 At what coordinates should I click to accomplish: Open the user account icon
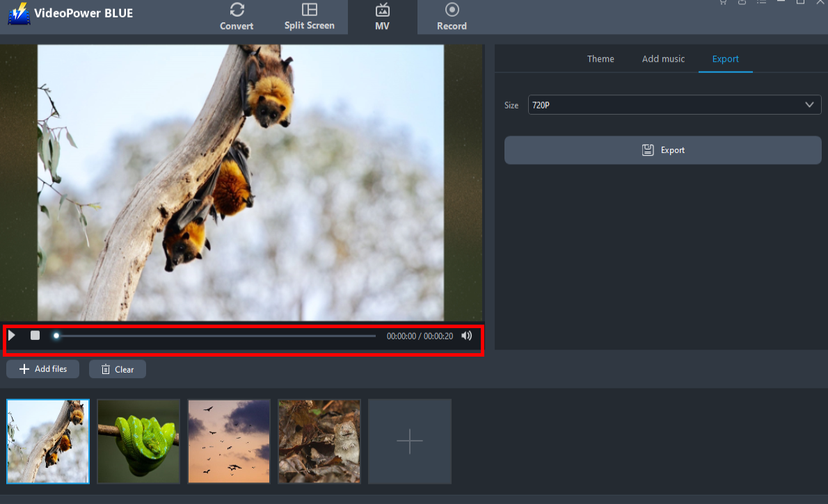click(742, 2)
